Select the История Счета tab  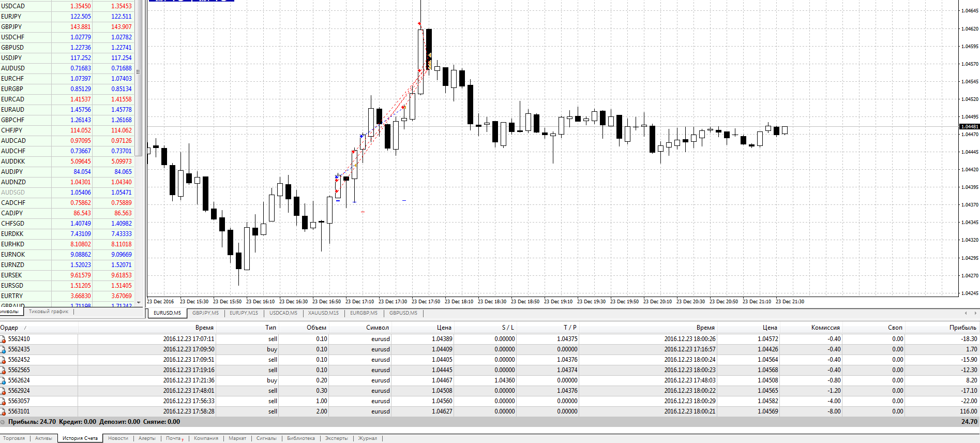point(80,438)
